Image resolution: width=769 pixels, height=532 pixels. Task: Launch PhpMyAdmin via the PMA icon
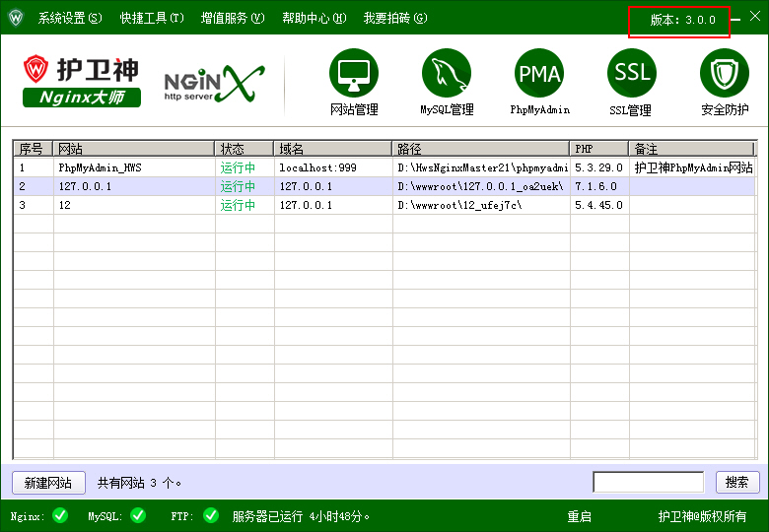coord(539,74)
